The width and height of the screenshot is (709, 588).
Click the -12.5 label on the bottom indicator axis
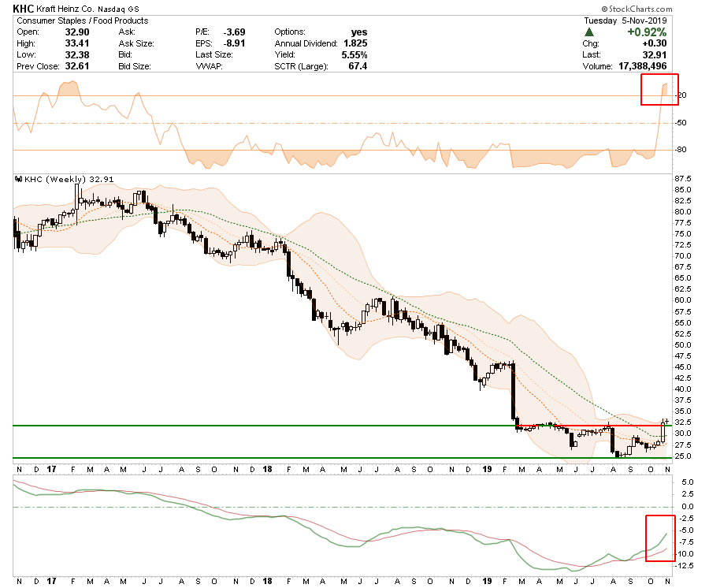coord(684,566)
